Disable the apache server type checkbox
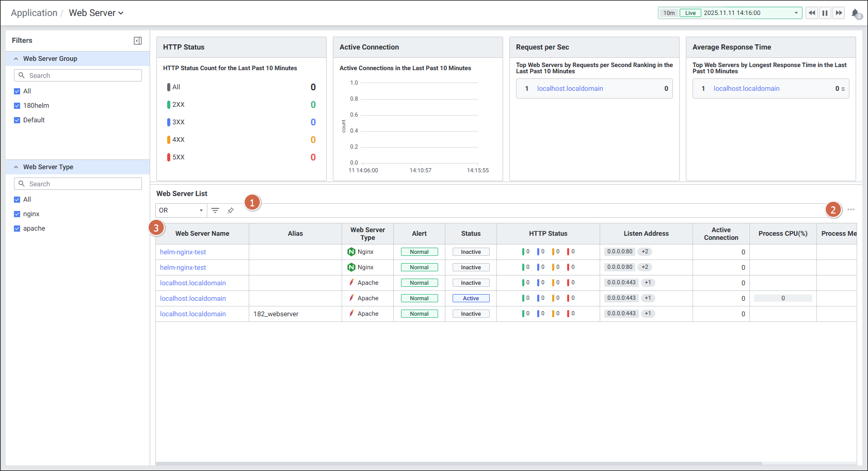The height and width of the screenshot is (471, 868). [x=17, y=229]
